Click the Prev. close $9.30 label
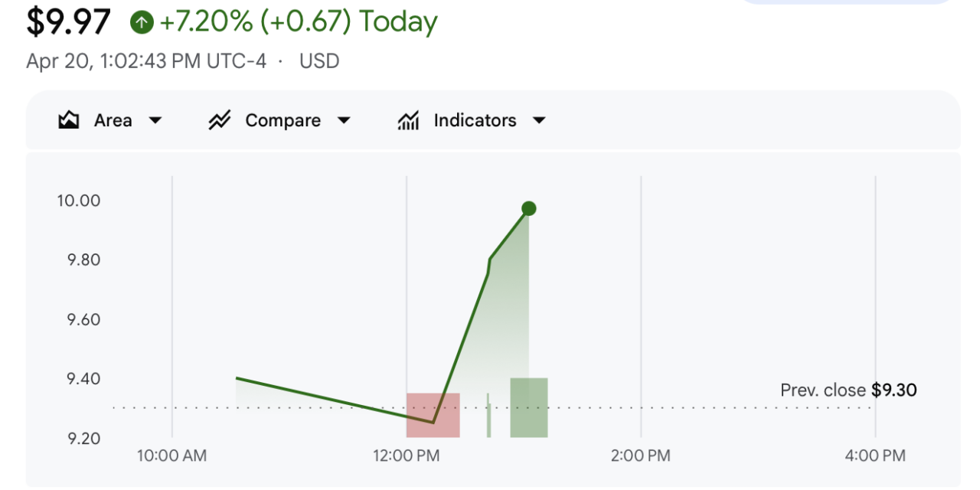 (x=848, y=390)
